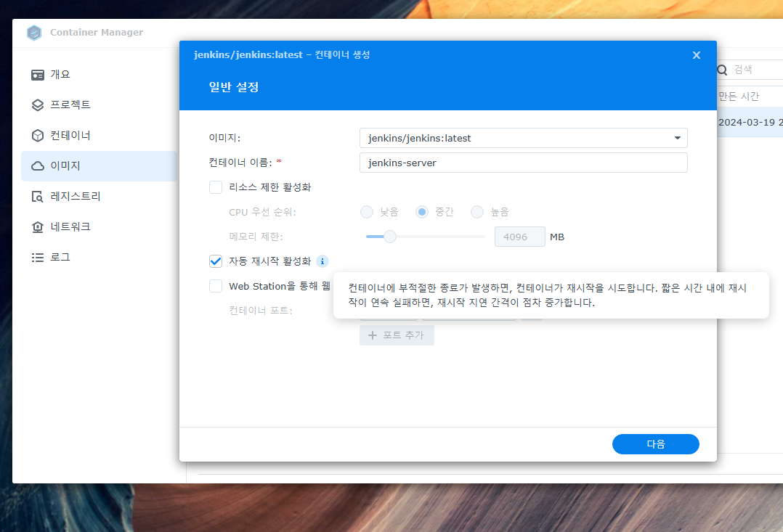Click the 개요 overview icon in sidebar
This screenshot has height=532, width=783.
[38, 75]
